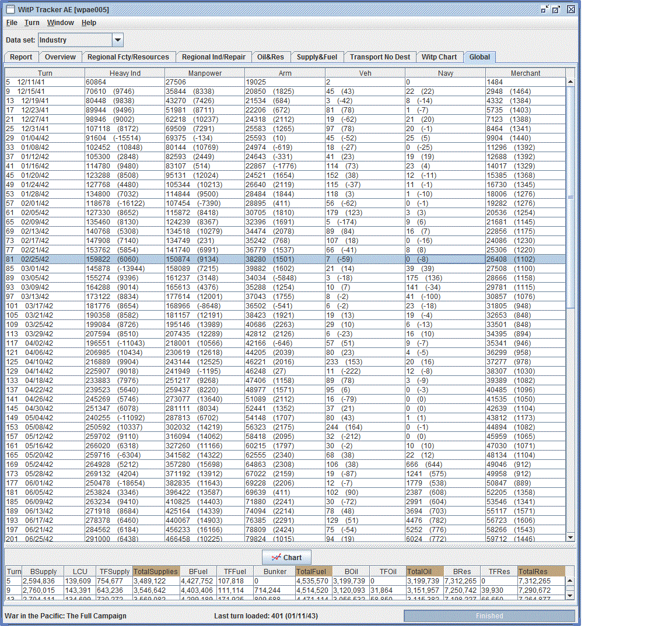The image size is (672, 626).
Task: Click the WitP Tracker window icon in title bar
Action: pos(10,9)
